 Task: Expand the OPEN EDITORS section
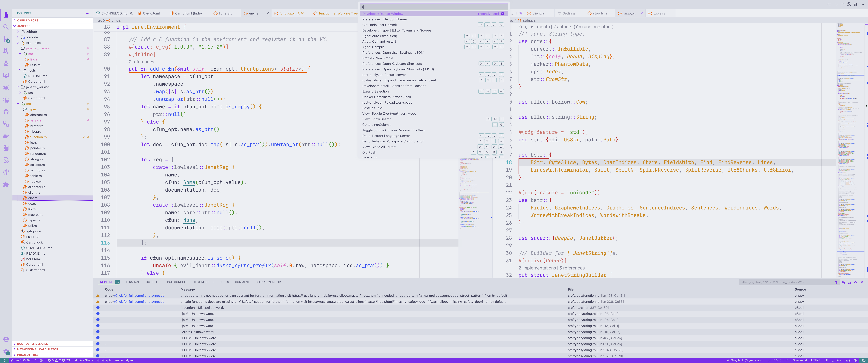[x=28, y=21]
